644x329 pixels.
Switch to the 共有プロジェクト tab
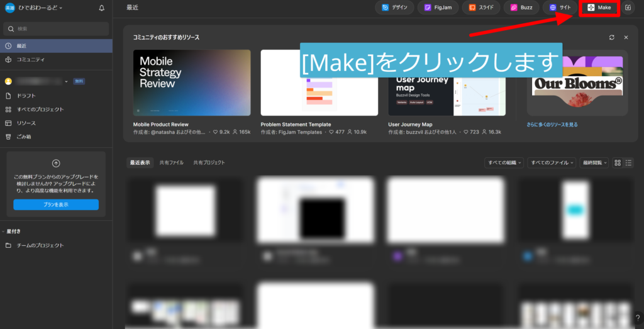(x=209, y=162)
